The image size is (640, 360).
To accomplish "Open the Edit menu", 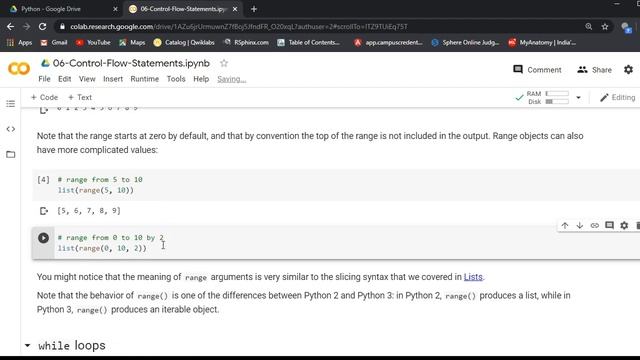I will coord(64,79).
